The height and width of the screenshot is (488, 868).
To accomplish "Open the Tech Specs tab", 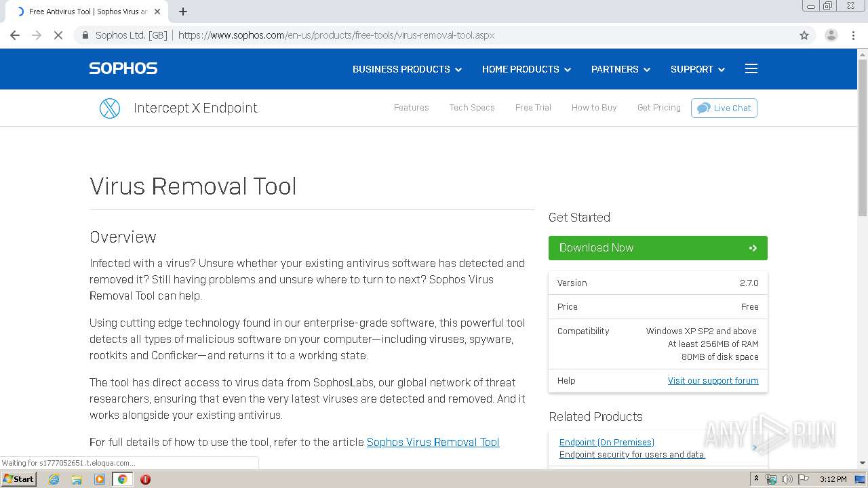I will coord(472,108).
